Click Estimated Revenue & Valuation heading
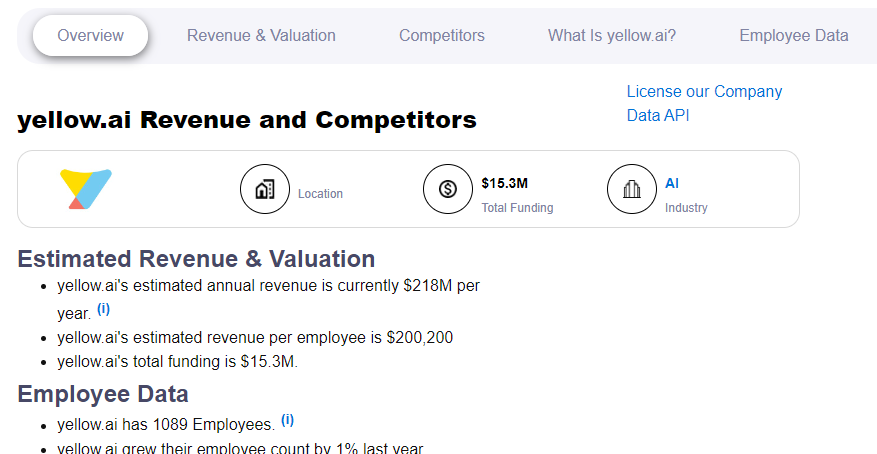This screenshot has width=877, height=454. (x=196, y=259)
